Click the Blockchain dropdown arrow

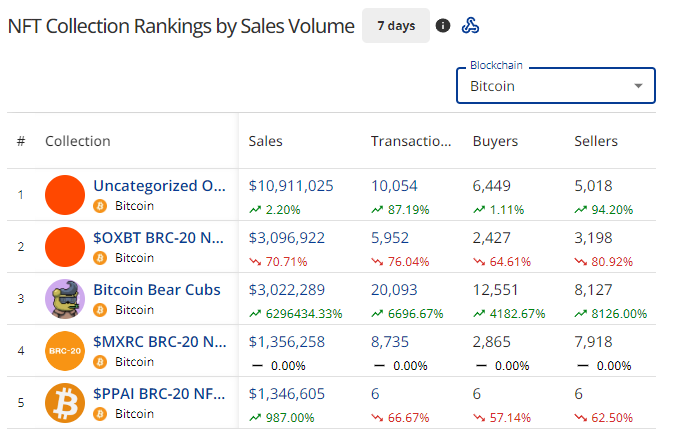pos(638,86)
